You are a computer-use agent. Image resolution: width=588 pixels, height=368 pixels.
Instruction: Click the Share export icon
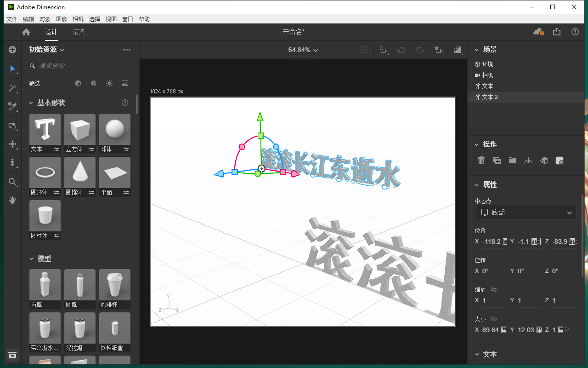tap(557, 32)
